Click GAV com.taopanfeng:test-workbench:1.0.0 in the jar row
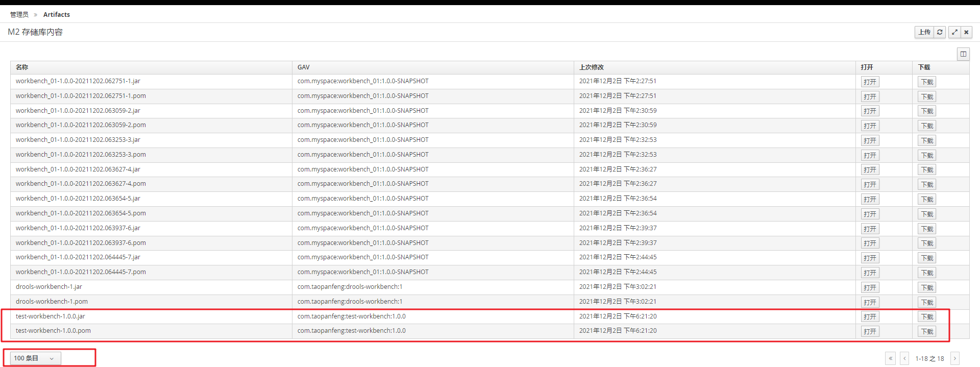Image resolution: width=980 pixels, height=367 pixels. coord(352,316)
